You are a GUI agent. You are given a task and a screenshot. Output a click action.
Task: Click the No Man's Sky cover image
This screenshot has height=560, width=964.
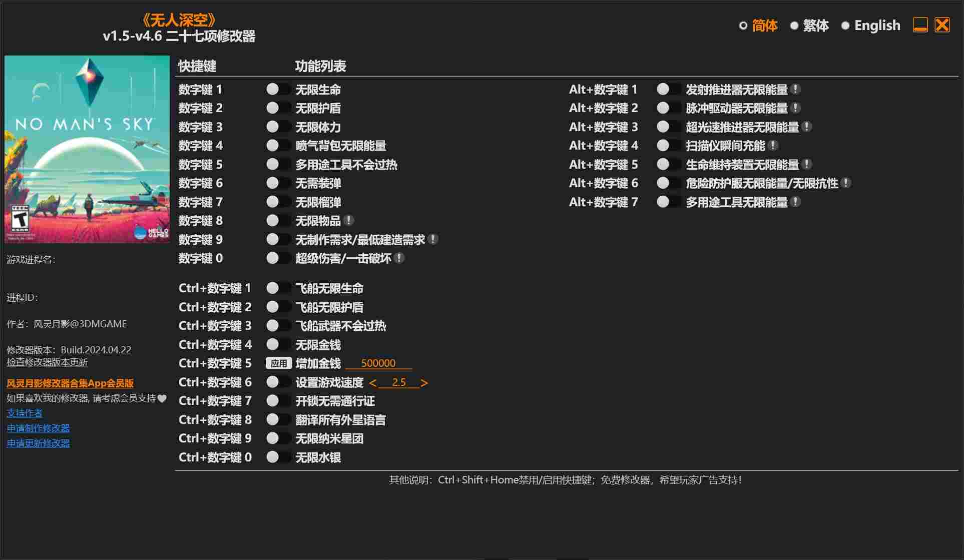[87, 149]
